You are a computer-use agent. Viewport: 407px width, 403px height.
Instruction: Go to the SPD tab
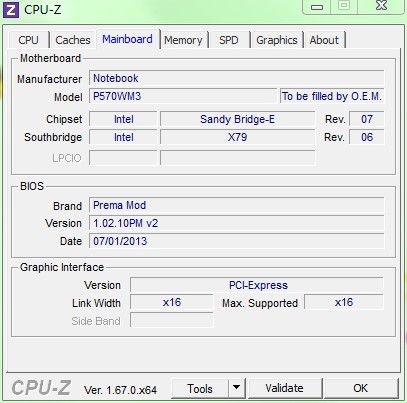(x=229, y=40)
